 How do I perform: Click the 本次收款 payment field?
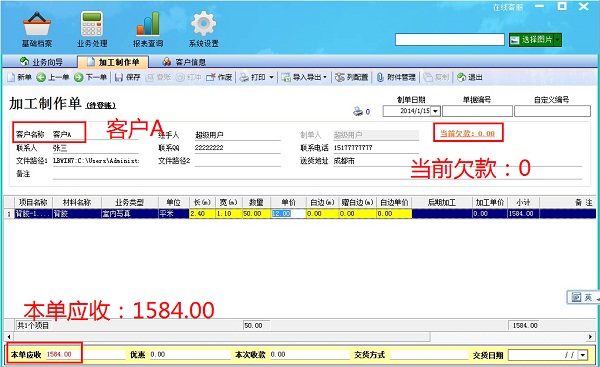(310, 355)
